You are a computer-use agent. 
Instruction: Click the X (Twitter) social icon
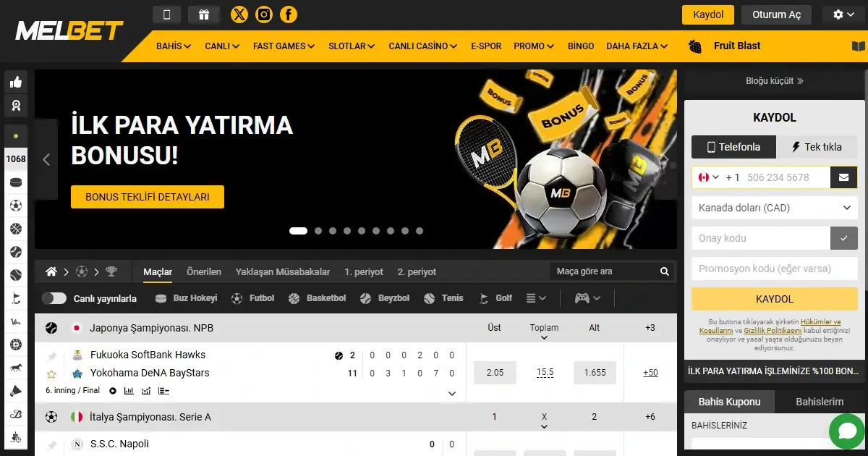239,14
